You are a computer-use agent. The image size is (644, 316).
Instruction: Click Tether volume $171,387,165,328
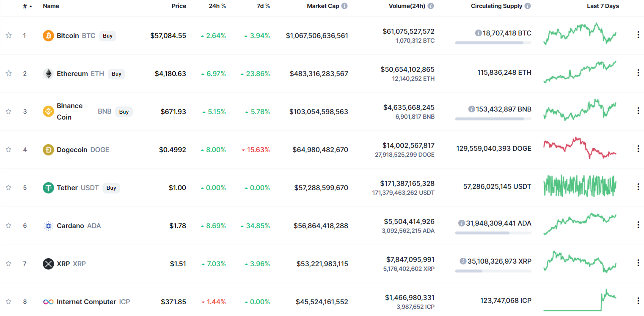(x=407, y=183)
